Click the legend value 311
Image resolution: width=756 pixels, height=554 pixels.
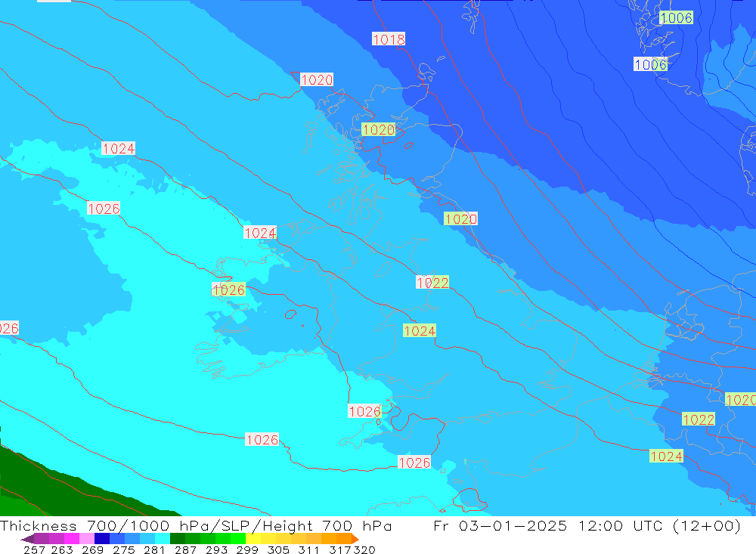[308, 549]
